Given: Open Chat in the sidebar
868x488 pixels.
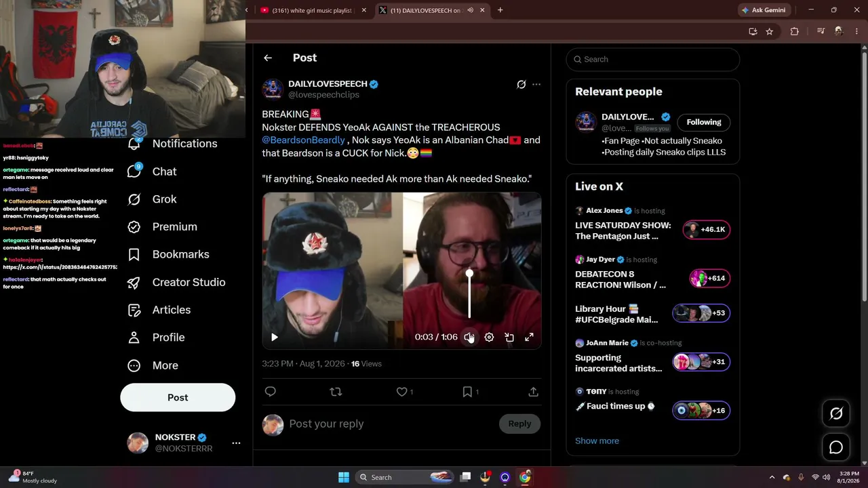Looking at the screenshot, I should click(x=152, y=171).
